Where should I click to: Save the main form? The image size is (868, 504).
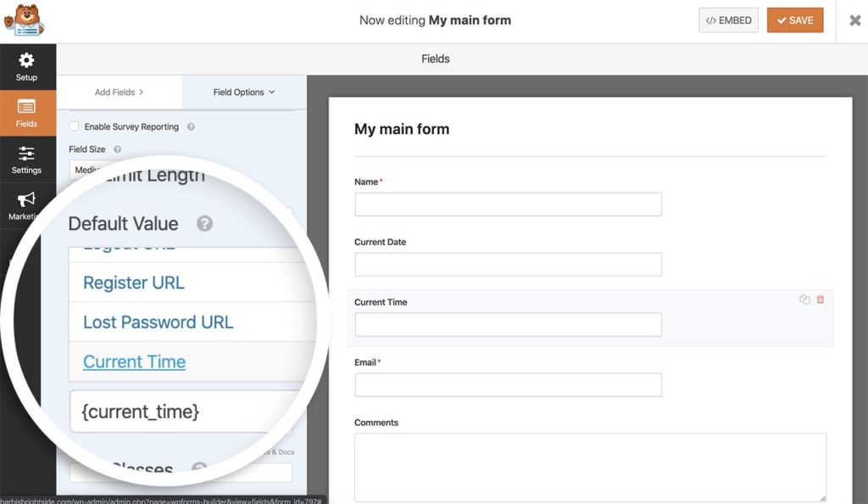(794, 20)
